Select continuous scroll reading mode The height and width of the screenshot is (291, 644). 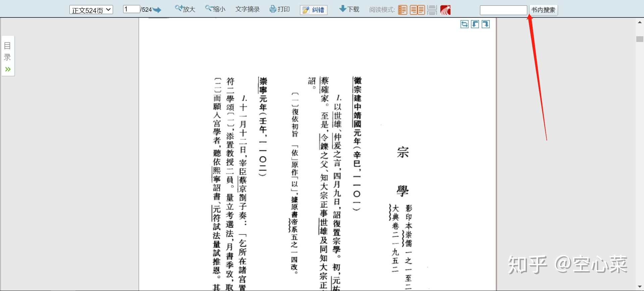[432, 10]
